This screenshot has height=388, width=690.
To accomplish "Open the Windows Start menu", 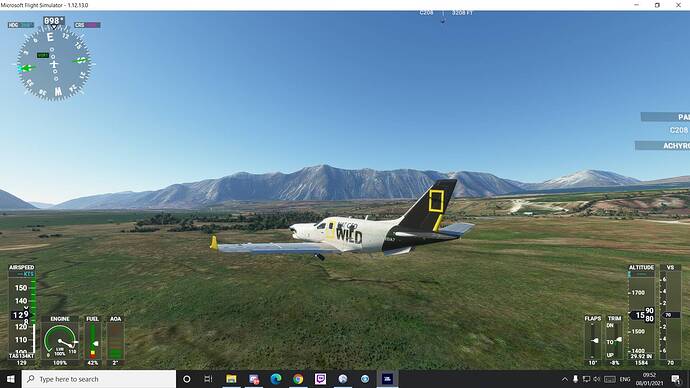I will click(x=11, y=379).
